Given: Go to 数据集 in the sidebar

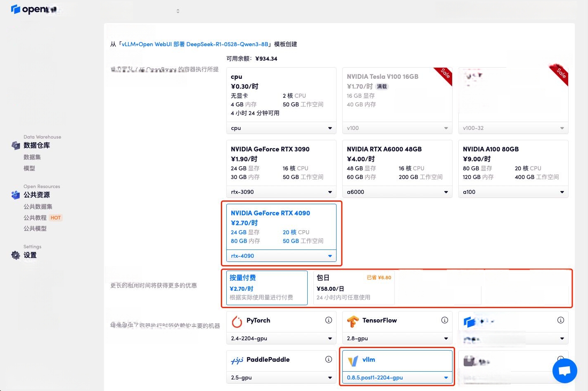Looking at the screenshot, I should click(x=32, y=157).
